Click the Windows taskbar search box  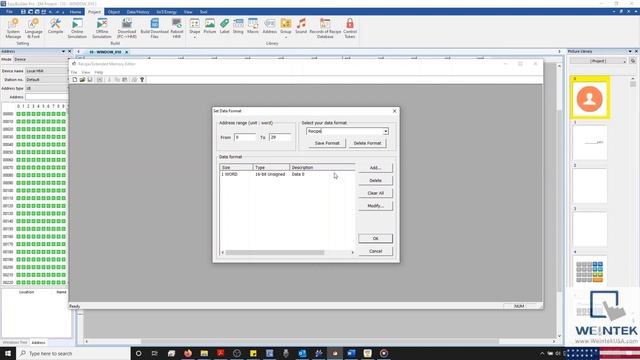[73, 353]
